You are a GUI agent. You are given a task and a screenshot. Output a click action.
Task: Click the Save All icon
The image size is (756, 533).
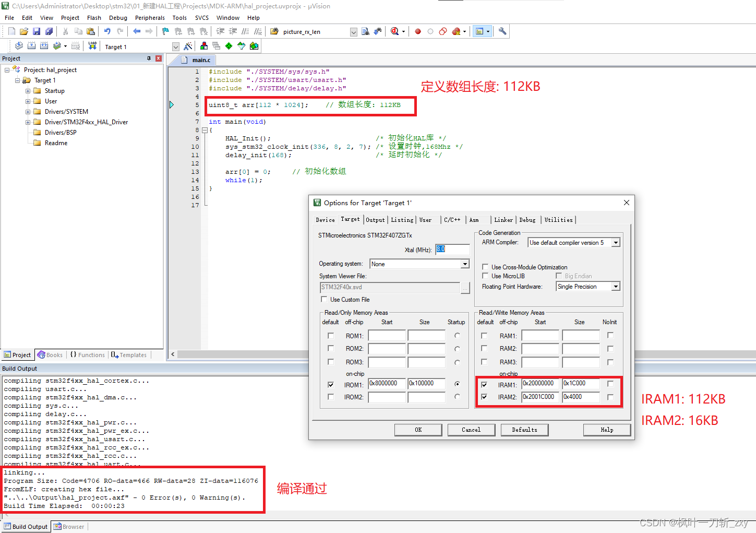click(x=49, y=31)
